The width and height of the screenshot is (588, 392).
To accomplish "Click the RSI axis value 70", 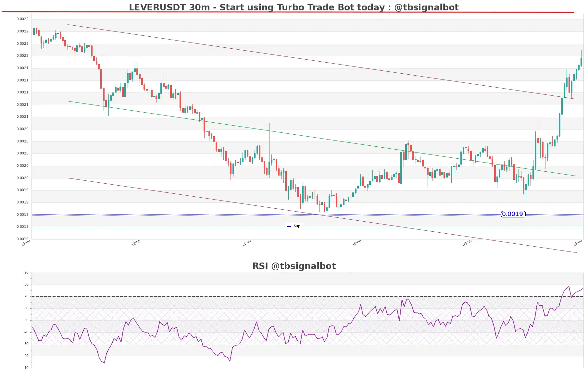I will click(x=26, y=296).
